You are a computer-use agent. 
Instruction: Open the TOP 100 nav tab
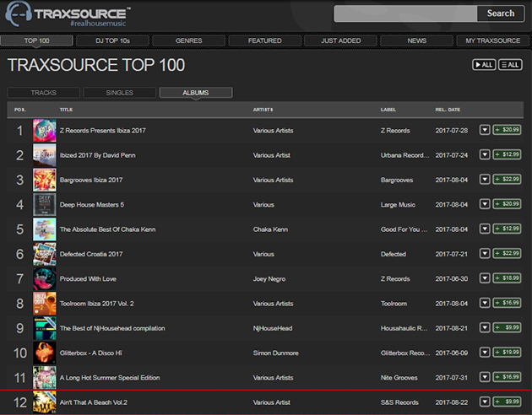coord(36,40)
